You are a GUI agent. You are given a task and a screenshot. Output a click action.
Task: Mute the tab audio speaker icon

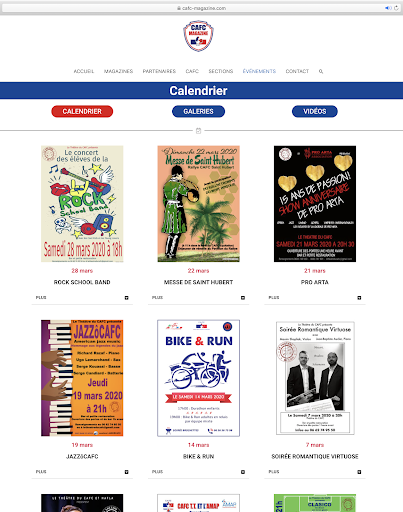[388, 8]
